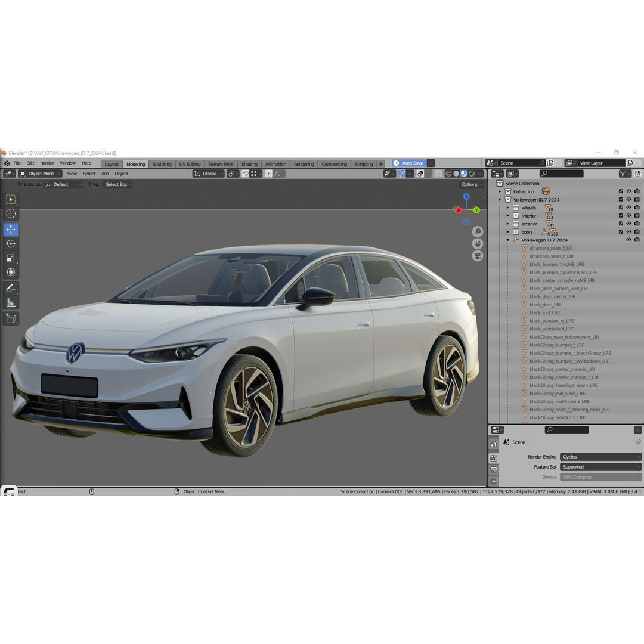Select the Cursor tool
Image resolution: width=644 pixels, height=644 pixels.
(11, 213)
